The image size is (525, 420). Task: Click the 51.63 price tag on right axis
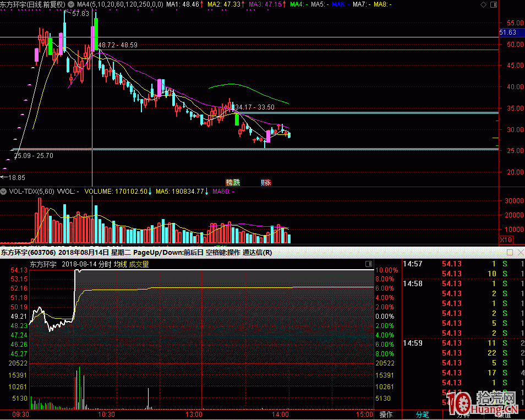point(507,32)
